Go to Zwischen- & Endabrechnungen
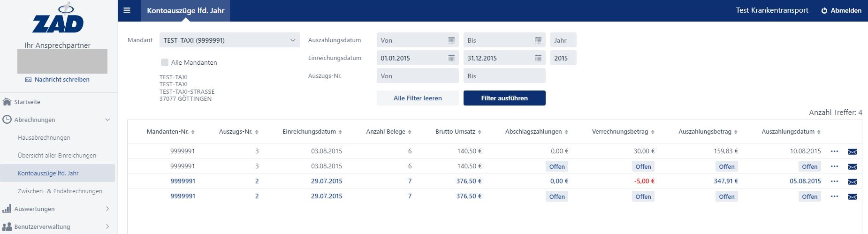 pos(60,191)
